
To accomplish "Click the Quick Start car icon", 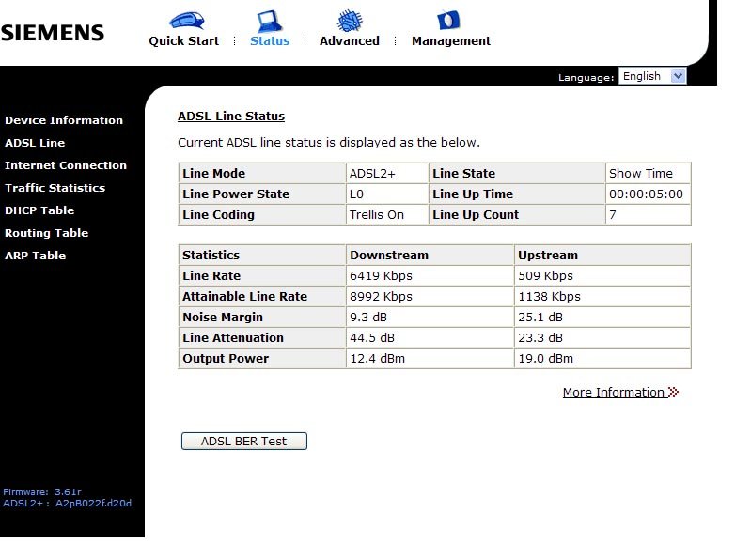I will pyautogui.click(x=186, y=21).
